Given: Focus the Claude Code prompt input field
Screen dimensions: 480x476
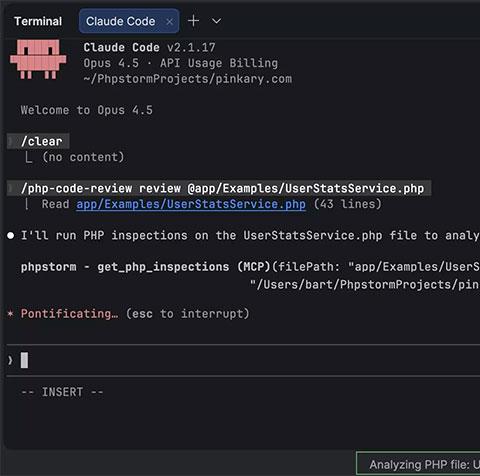Looking at the screenshot, I should tap(243, 360).
